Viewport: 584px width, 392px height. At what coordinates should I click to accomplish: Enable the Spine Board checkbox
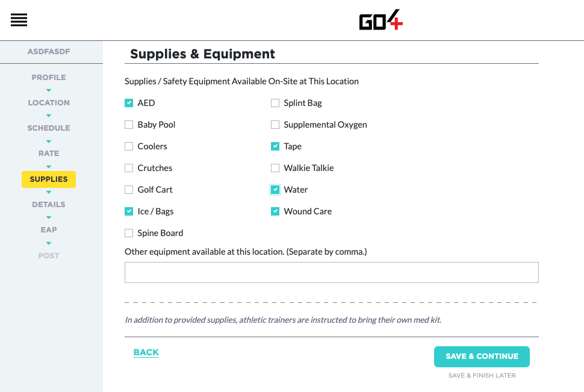pyautogui.click(x=129, y=233)
